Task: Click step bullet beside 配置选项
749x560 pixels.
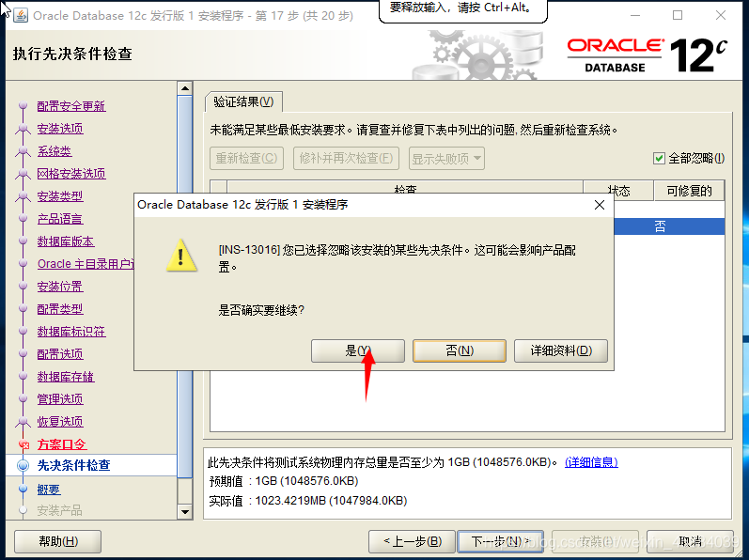Action: (23, 353)
